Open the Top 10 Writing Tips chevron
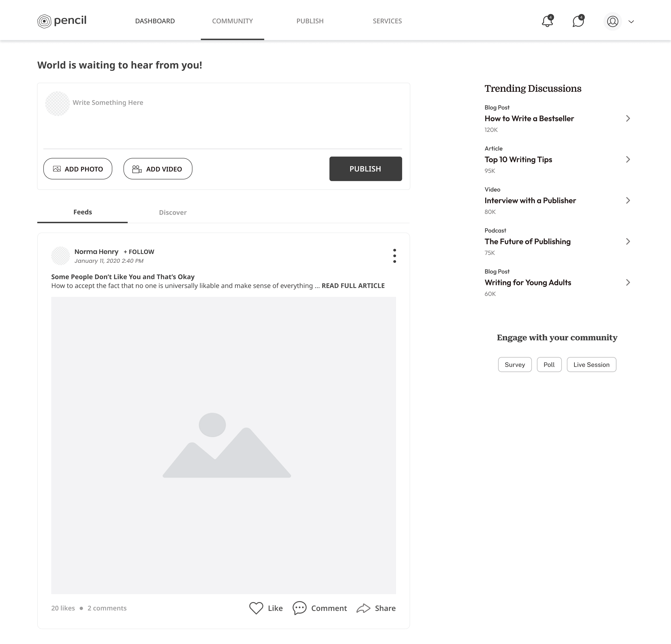The height and width of the screenshot is (644, 671). click(x=628, y=160)
